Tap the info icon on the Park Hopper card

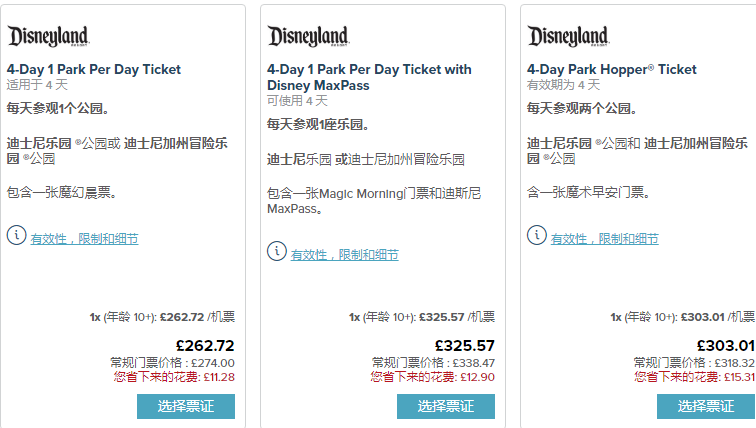(x=536, y=235)
